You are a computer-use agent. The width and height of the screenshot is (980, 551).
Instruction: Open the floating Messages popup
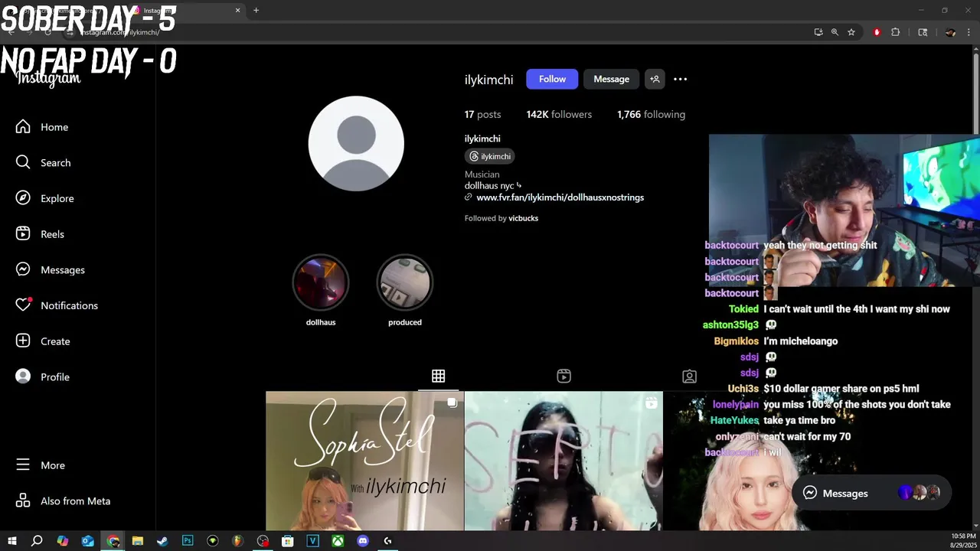tap(871, 494)
